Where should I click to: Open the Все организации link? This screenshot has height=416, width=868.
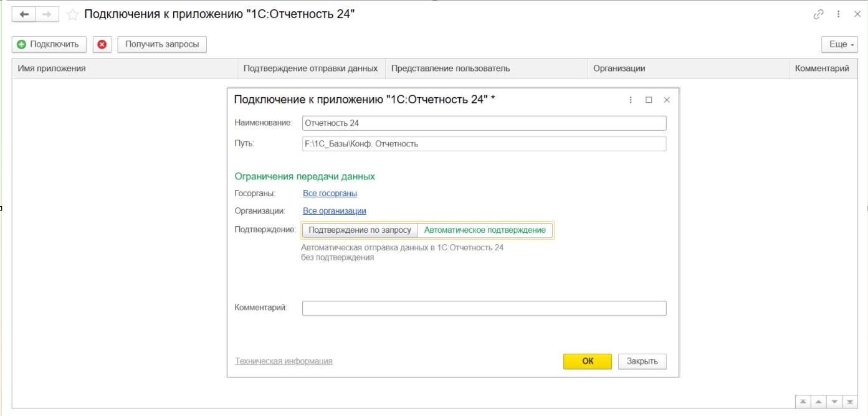coord(335,211)
